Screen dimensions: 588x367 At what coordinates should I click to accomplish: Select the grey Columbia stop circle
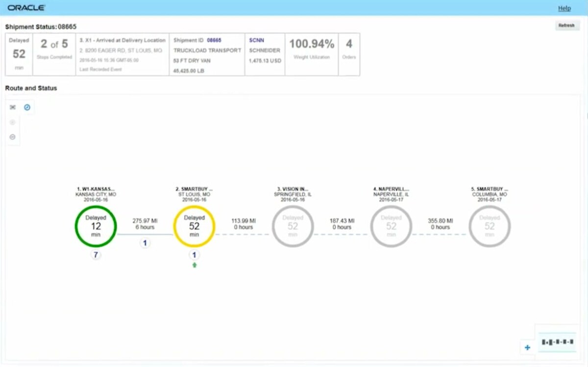(490, 226)
